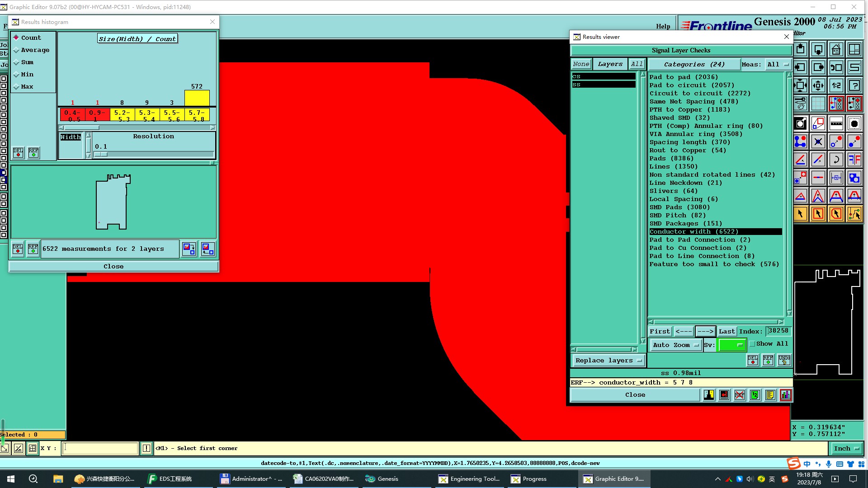Click the yellow notes page icon
868x488 pixels.
pyautogui.click(x=770, y=395)
